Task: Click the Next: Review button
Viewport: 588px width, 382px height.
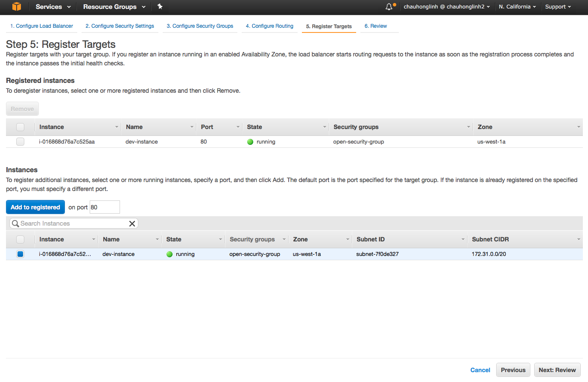Action: pyautogui.click(x=557, y=370)
